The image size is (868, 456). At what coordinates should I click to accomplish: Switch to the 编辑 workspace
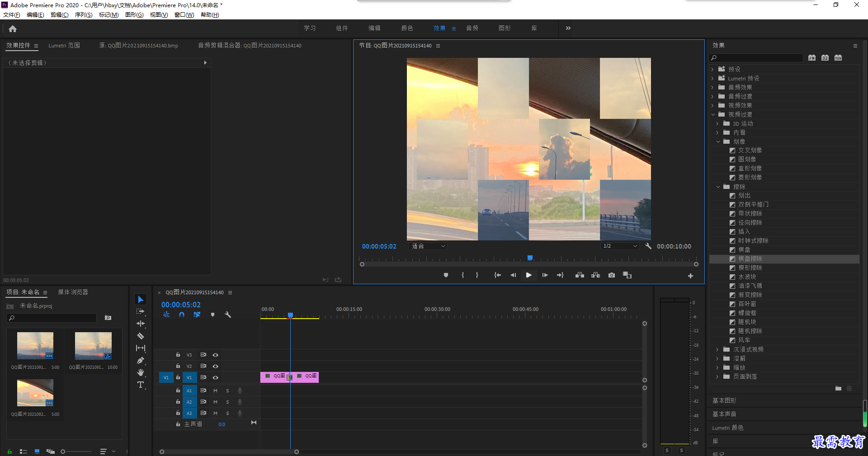[374, 28]
